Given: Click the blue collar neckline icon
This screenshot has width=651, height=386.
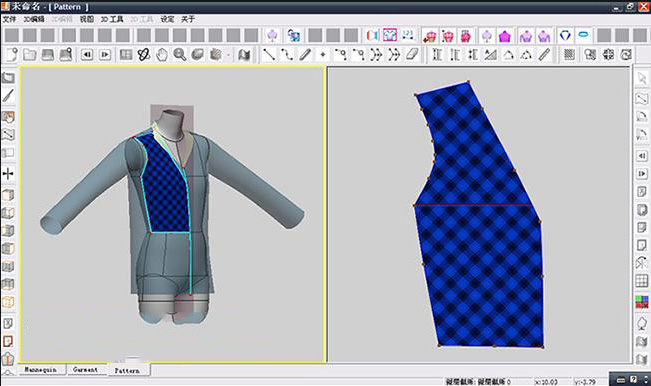Looking at the screenshot, I should [565, 36].
